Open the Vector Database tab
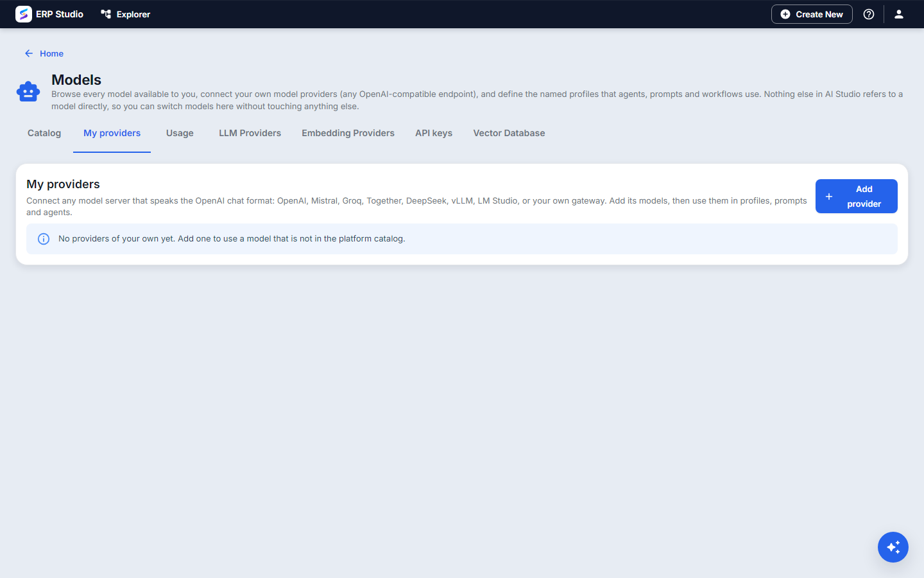924x578 pixels. pyautogui.click(x=509, y=133)
